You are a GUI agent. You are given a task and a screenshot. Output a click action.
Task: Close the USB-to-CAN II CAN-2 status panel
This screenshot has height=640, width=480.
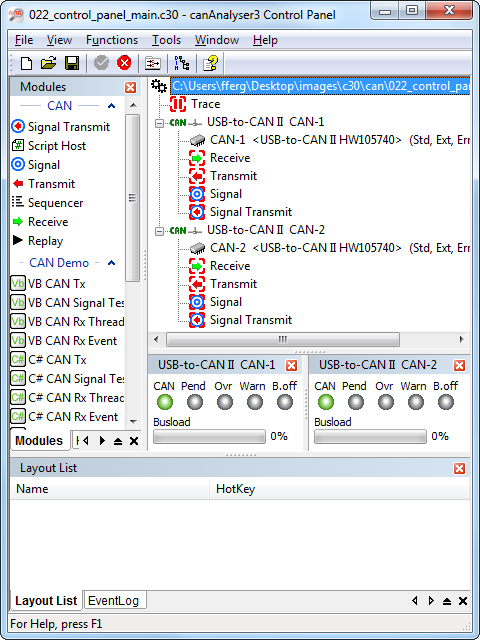click(x=460, y=365)
